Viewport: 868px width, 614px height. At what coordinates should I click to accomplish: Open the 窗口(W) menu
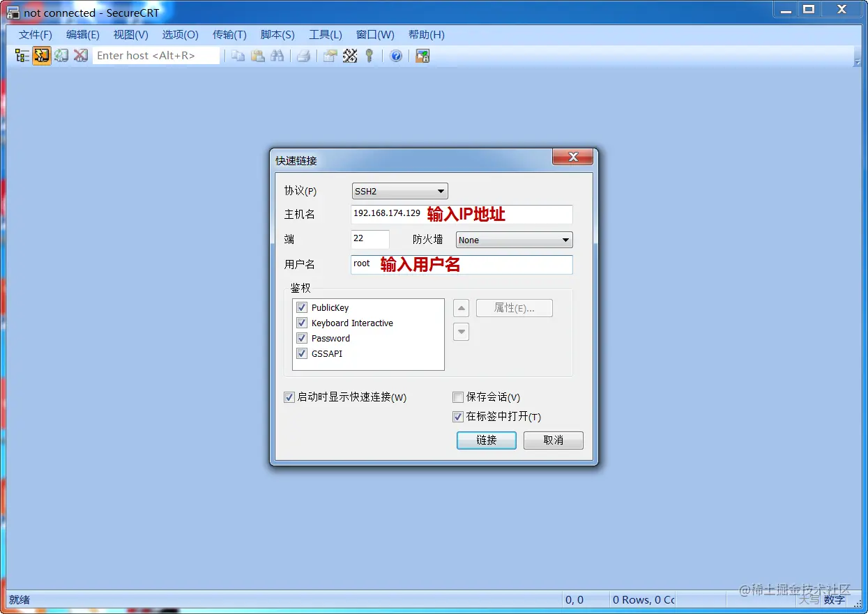[375, 35]
